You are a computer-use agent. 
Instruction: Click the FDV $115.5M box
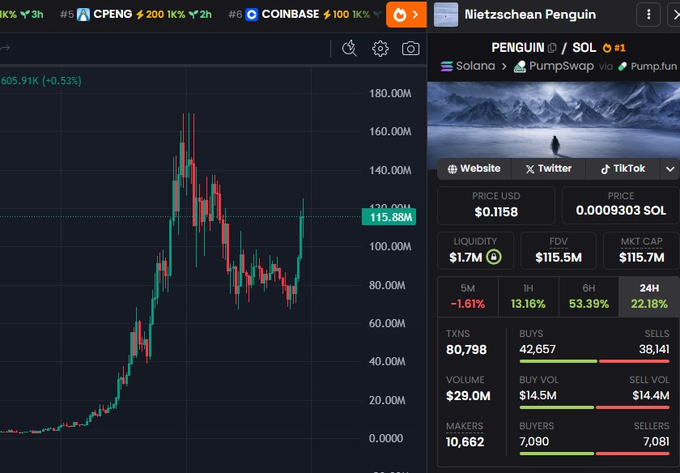coord(558,251)
